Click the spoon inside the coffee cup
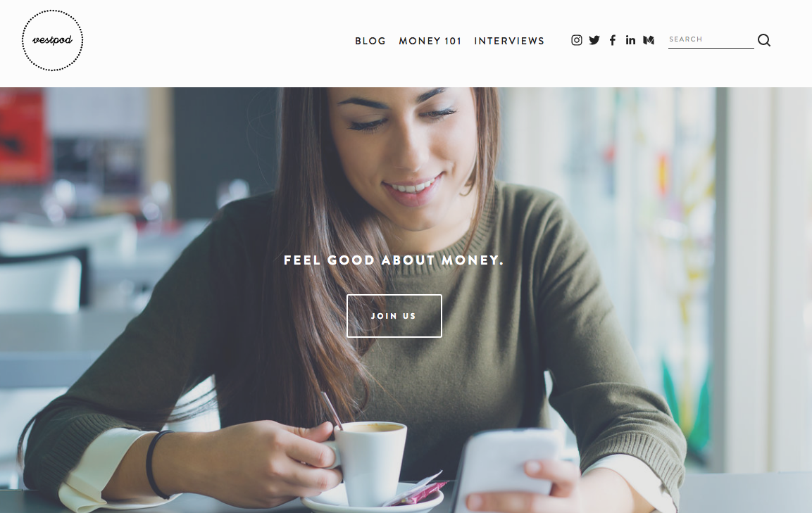The height and width of the screenshot is (513, 812). coord(332,410)
